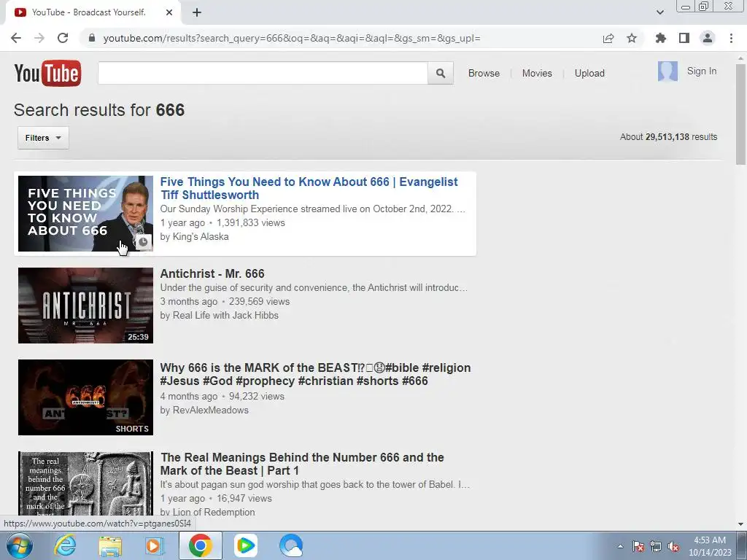This screenshot has height=560, width=747.
Task: Click the user avatar beside Sign In
Action: (667, 71)
